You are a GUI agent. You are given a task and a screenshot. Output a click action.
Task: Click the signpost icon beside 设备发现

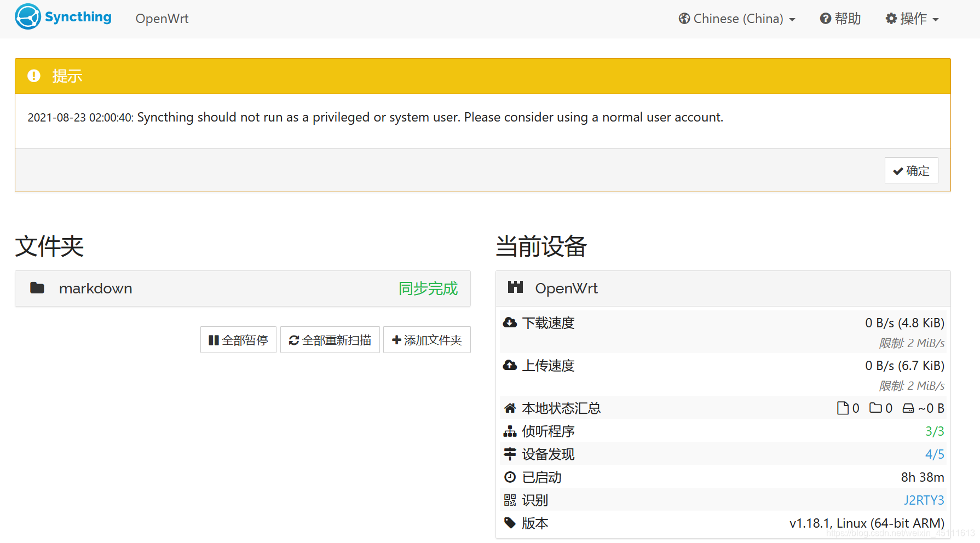tap(510, 454)
